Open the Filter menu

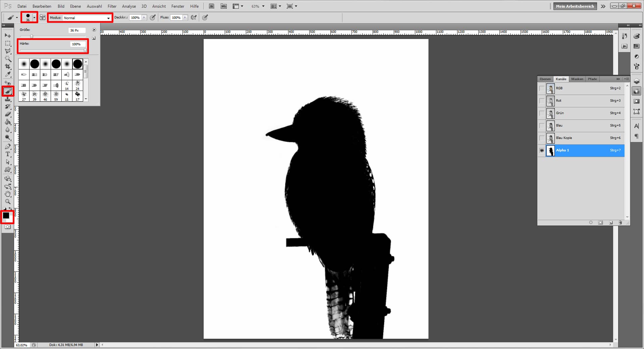pyautogui.click(x=112, y=6)
